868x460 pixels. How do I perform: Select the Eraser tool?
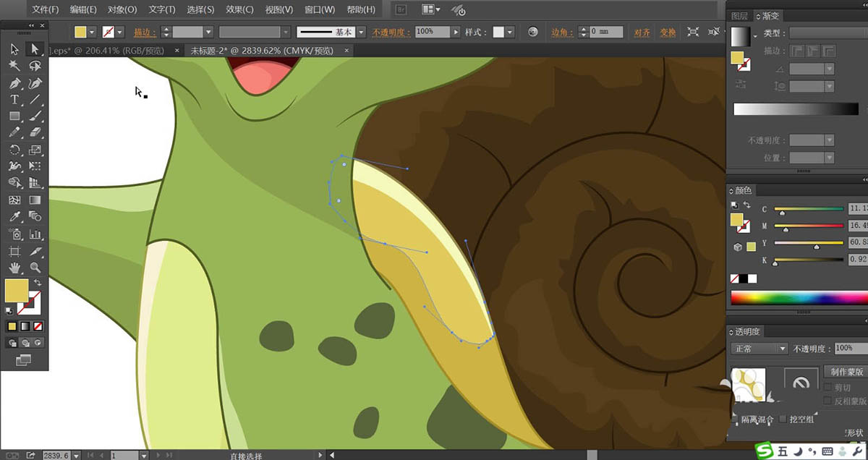click(x=34, y=133)
